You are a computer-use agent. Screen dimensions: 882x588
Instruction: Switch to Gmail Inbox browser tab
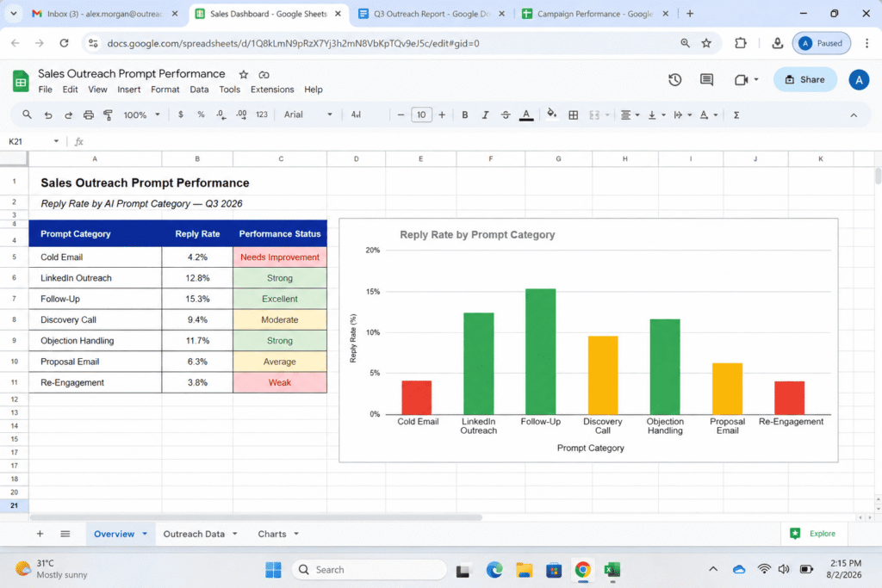tap(104, 14)
